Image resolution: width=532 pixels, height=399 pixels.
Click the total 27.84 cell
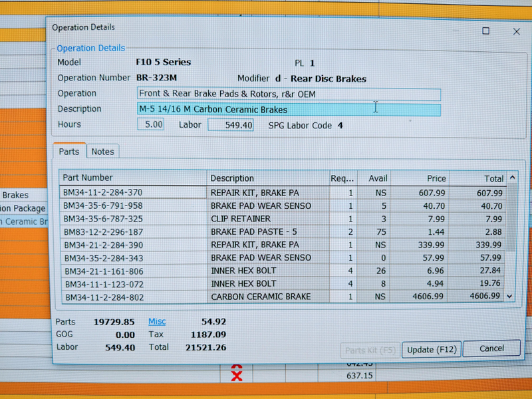[x=477, y=271]
